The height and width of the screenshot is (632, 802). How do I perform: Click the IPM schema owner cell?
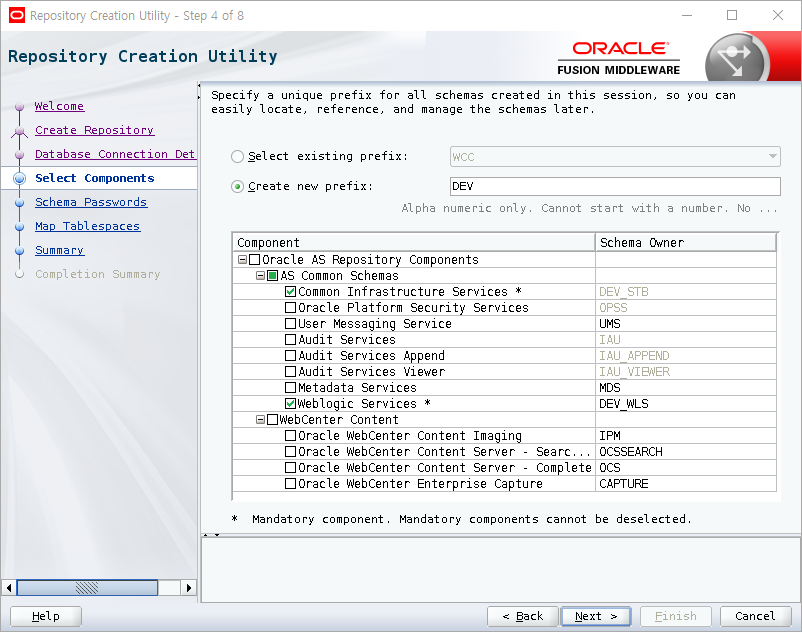(x=686, y=435)
